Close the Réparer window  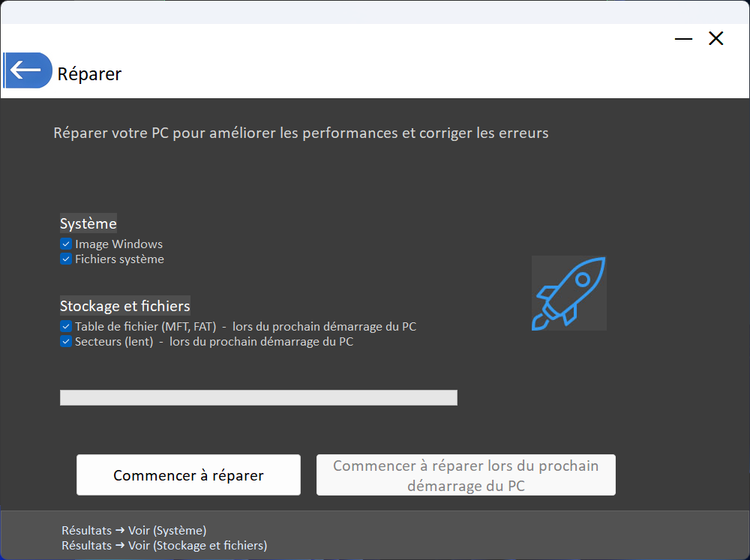[x=715, y=38]
